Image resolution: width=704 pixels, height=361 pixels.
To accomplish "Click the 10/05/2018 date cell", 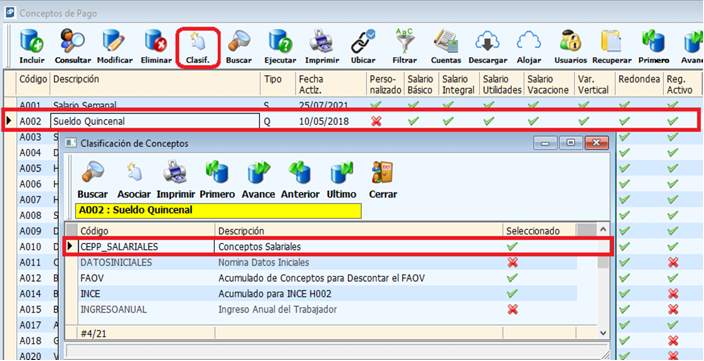I will click(324, 121).
